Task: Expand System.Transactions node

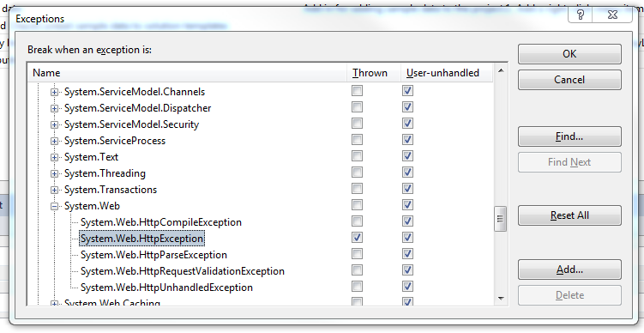Action: (54, 191)
